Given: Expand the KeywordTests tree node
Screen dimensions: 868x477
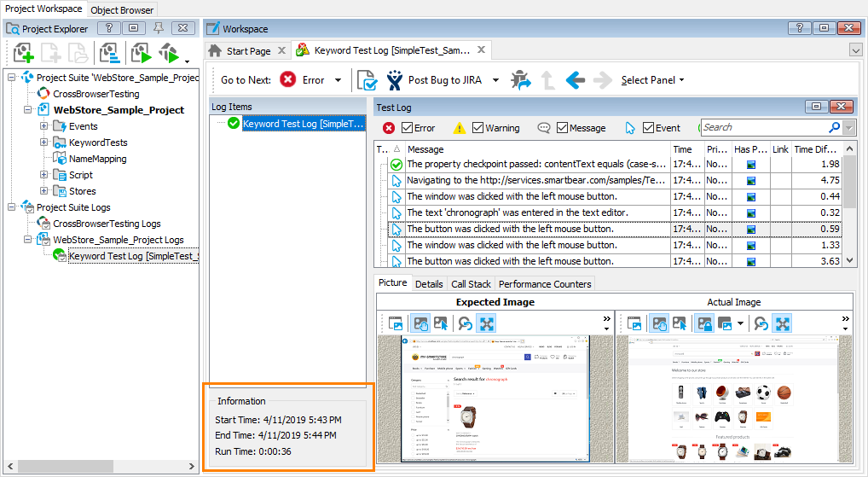Looking at the screenshot, I should click(x=44, y=143).
